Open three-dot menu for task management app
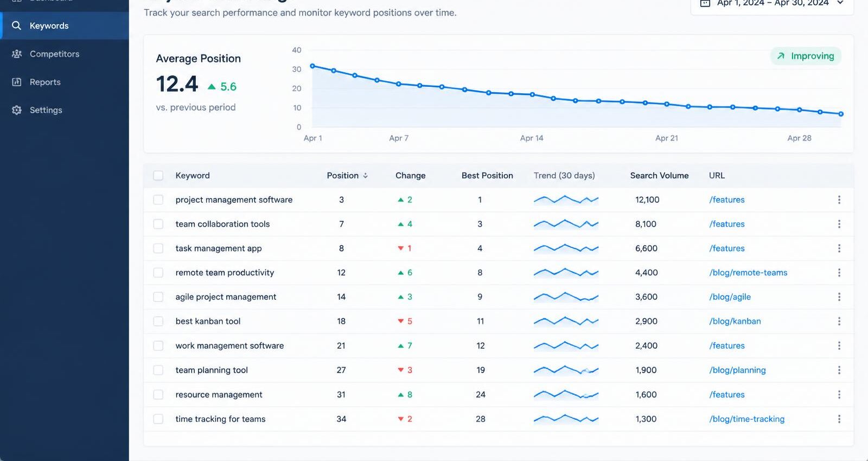The height and width of the screenshot is (461, 868). (x=839, y=248)
